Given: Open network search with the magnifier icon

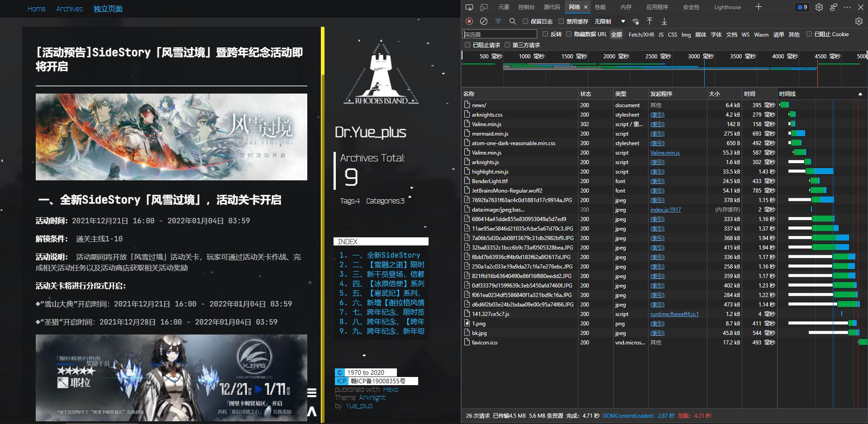Looking at the screenshot, I should (512, 21).
